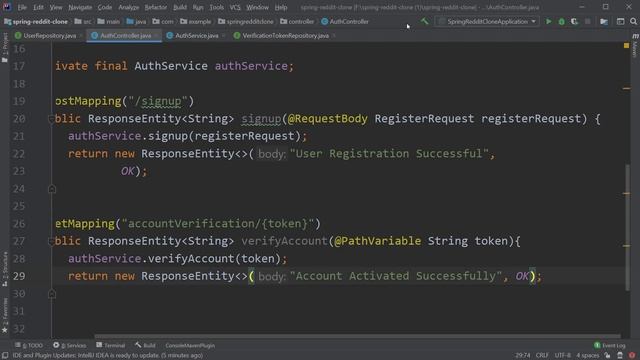
Task: Click the signup method name on line 20
Action: point(261,119)
